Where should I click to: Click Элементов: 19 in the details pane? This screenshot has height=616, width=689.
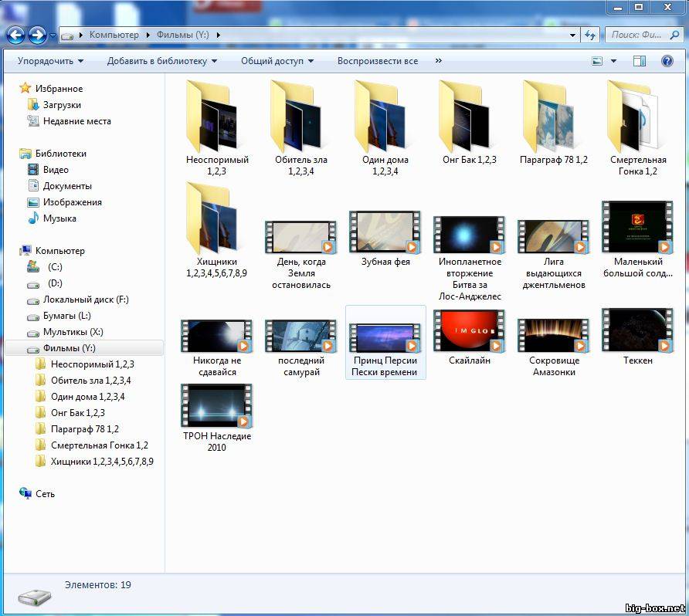click(x=98, y=585)
